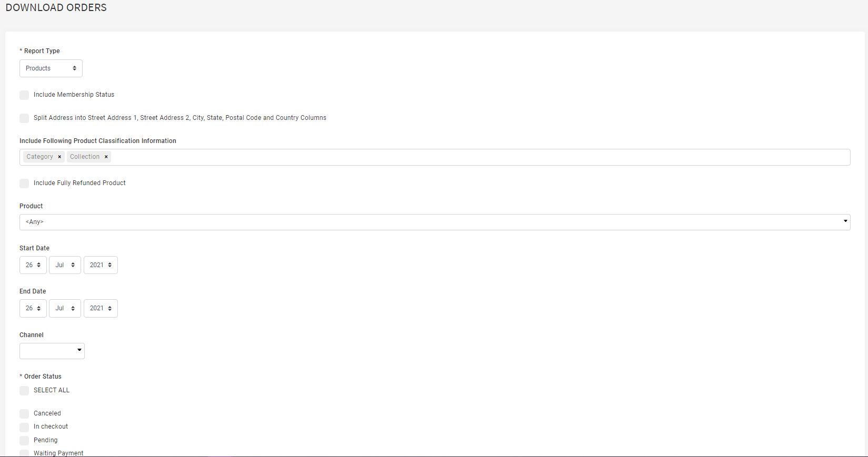Tick the Canceled order status

pos(24,414)
